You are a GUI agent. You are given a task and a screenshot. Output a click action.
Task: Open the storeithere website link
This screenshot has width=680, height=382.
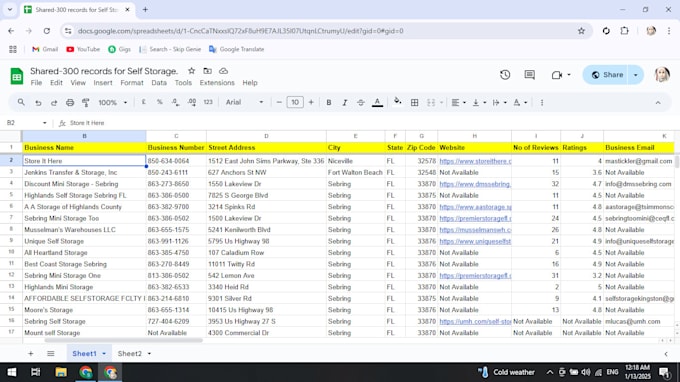click(x=475, y=161)
